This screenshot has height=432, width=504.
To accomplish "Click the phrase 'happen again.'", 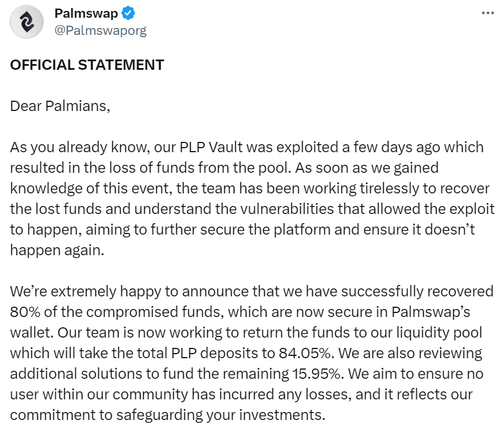I will 57,251.
